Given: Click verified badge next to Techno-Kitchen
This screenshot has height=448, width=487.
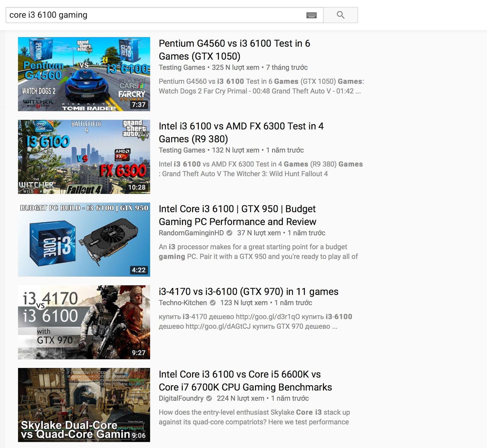Looking at the screenshot, I should coord(213,303).
